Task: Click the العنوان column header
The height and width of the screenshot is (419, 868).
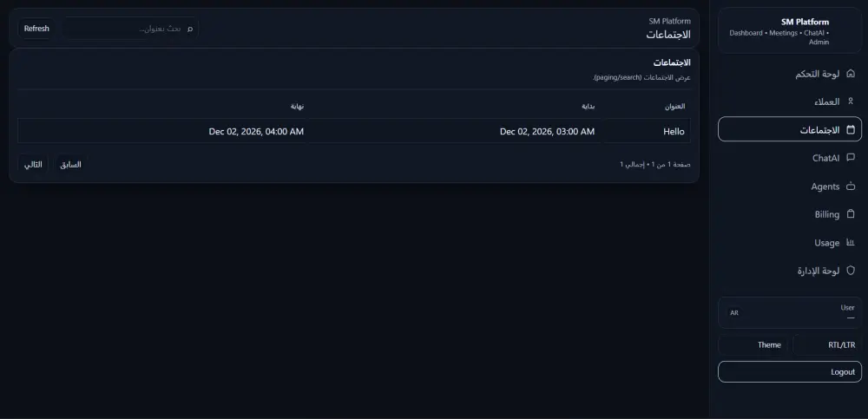Action: pos(674,107)
